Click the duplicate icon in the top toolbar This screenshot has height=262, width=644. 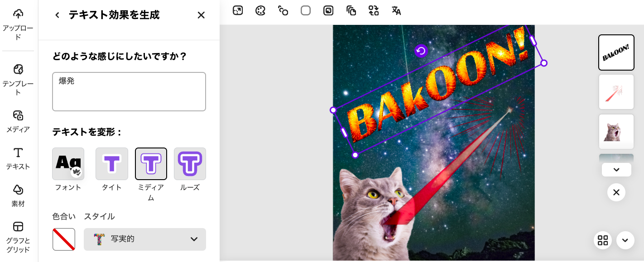pyautogui.click(x=351, y=10)
